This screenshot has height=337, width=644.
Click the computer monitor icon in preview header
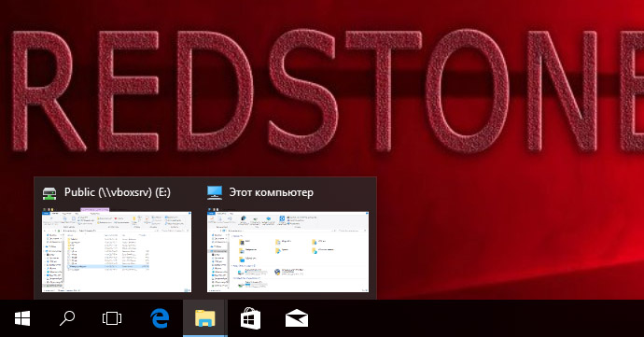click(x=215, y=192)
